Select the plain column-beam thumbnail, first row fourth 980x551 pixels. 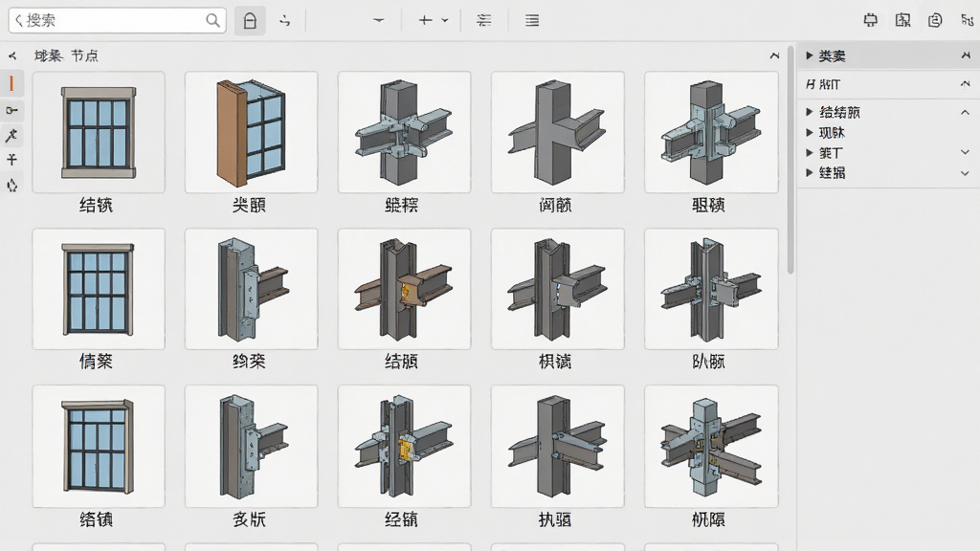tap(558, 132)
